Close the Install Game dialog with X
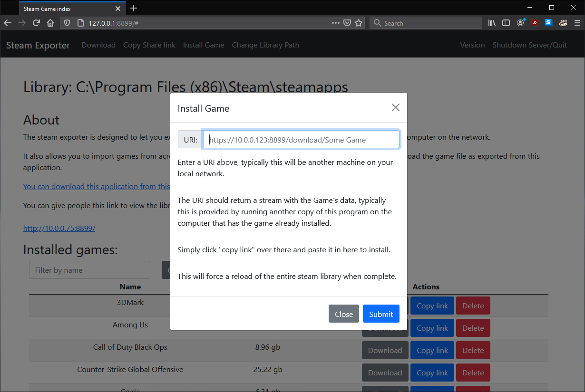The width and height of the screenshot is (585, 392). (x=395, y=108)
